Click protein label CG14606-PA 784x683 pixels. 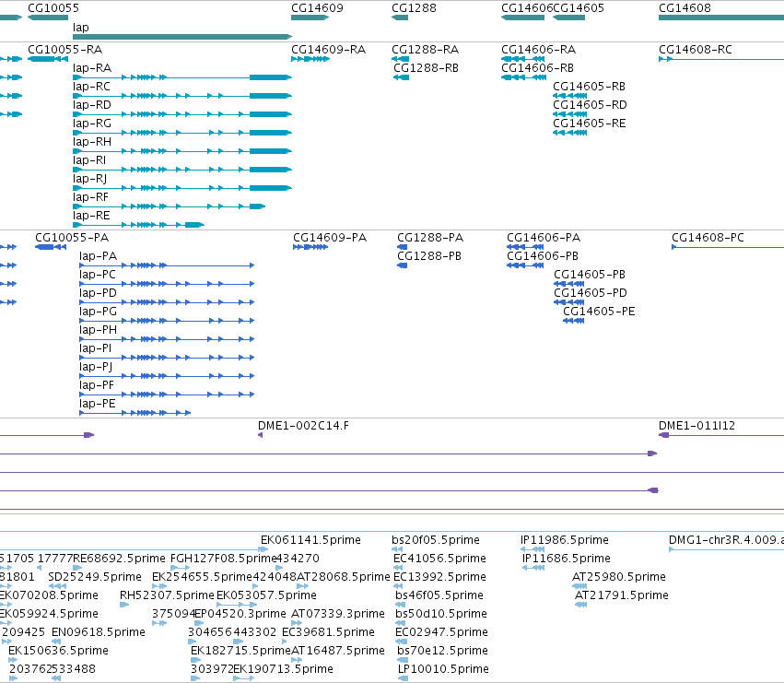click(544, 238)
